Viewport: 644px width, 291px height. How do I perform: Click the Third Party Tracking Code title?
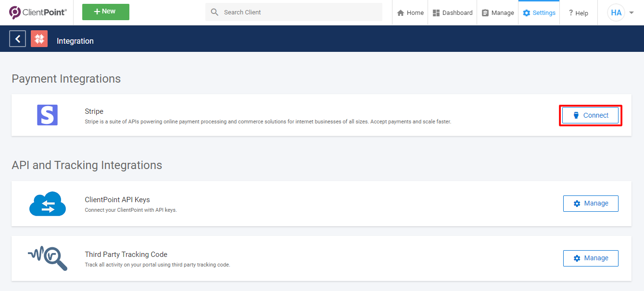pyautogui.click(x=126, y=255)
